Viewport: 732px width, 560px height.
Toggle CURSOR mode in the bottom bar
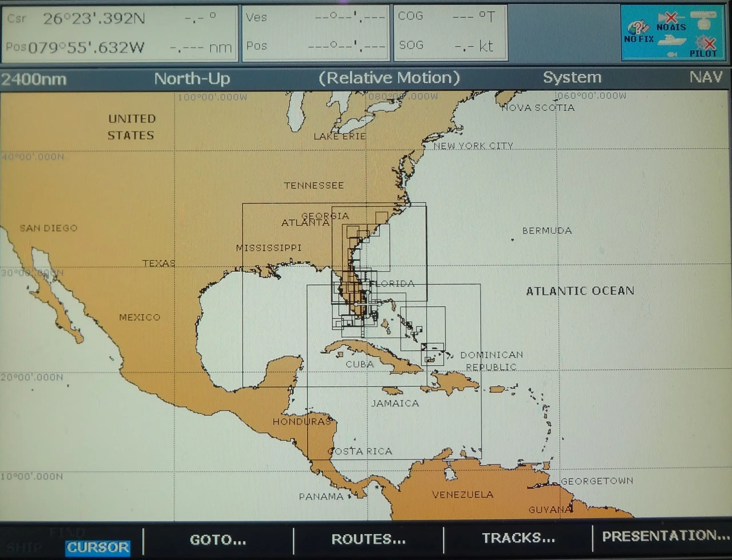pos(97,548)
